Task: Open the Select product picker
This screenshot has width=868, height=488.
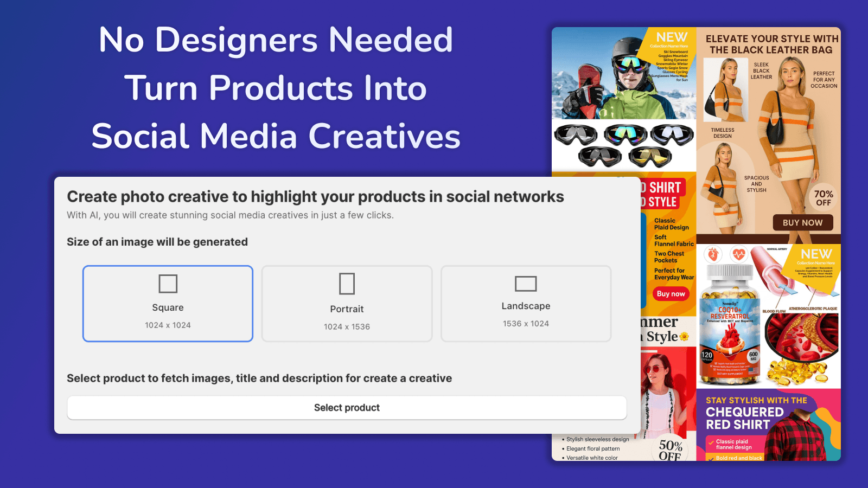Action: coord(347,407)
